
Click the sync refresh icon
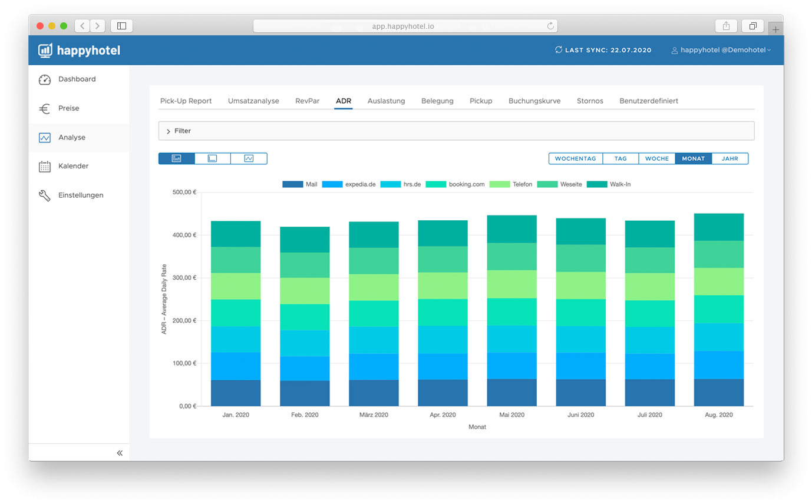pyautogui.click(x=559, y=50)
